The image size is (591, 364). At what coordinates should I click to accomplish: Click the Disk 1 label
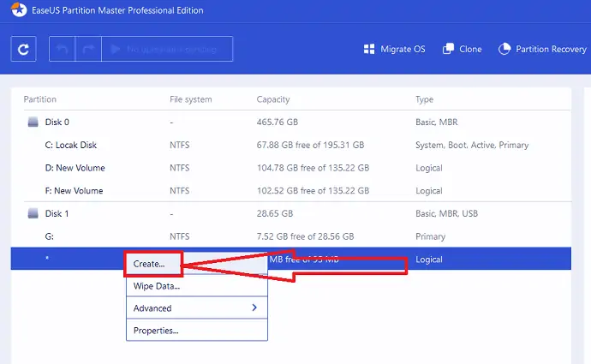click(x=57, y=213)
